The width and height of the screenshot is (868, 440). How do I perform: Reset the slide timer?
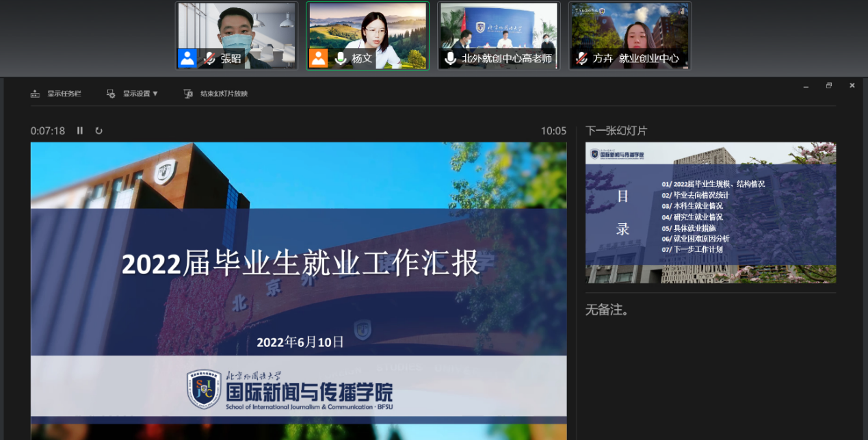coord(99,131)
